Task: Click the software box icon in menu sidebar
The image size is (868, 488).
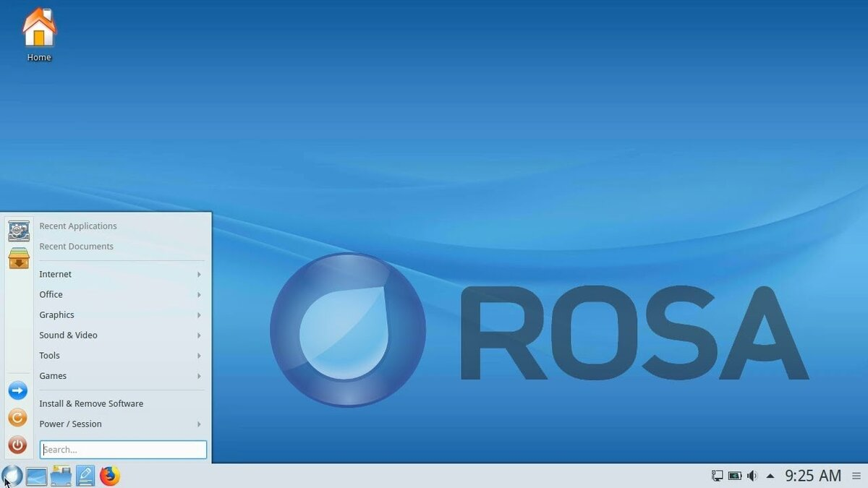Action: [x=19, y=257]
